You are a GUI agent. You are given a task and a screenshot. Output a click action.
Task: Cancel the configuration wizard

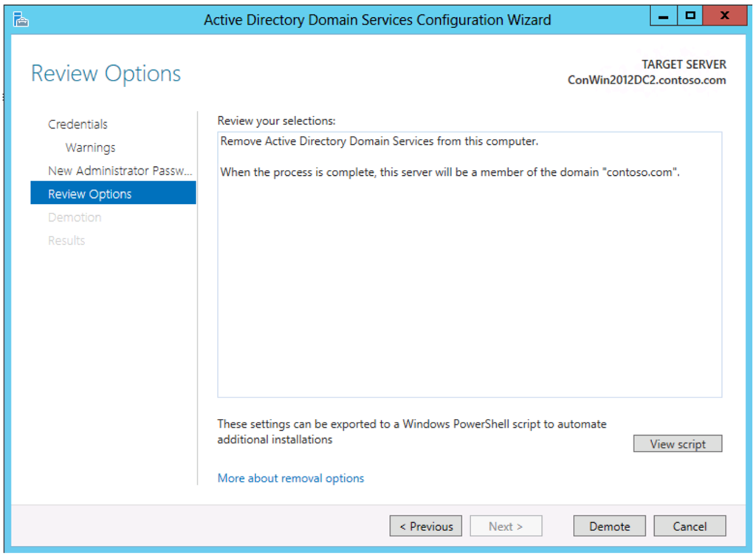690,526
